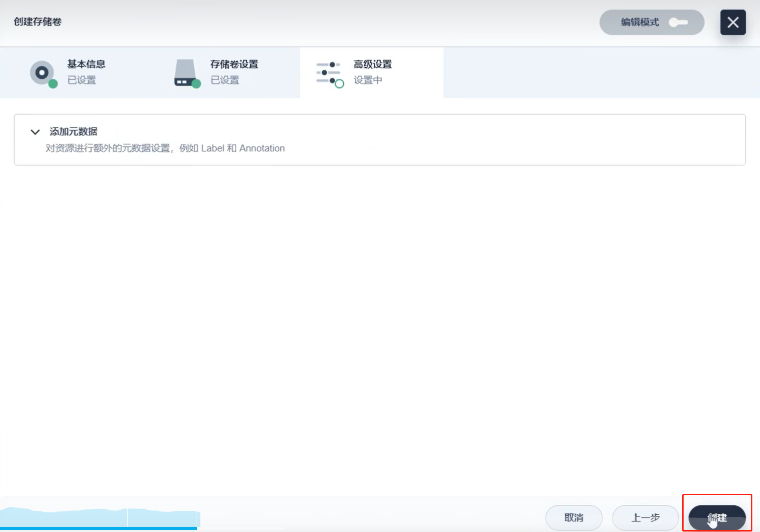Select the 高级设置 step tab
The image size is (760, 532).
[x=372, y=73]
